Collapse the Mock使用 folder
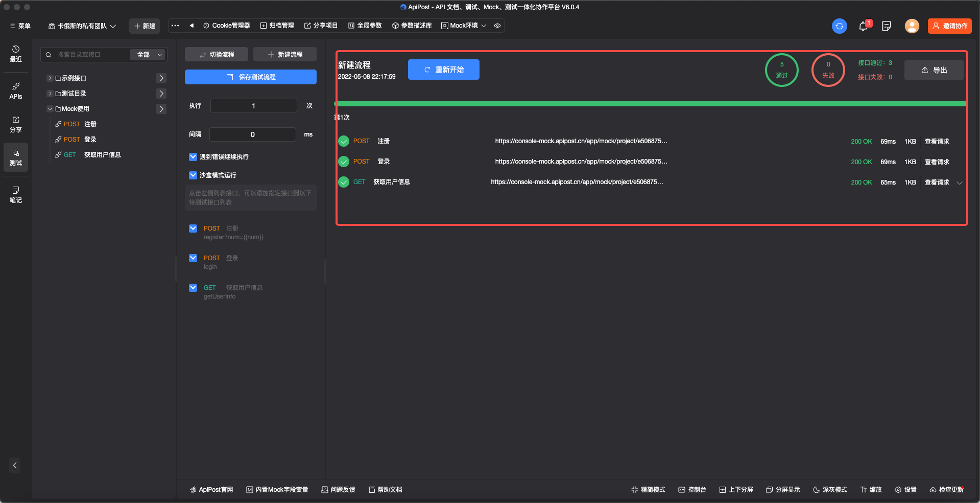 click(x=50, y=109)
